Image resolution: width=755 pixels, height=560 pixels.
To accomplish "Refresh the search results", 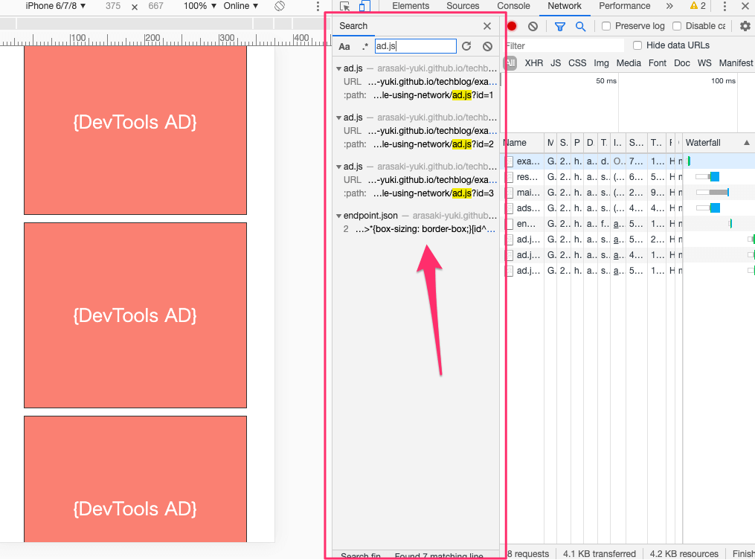I will [466, 46].
